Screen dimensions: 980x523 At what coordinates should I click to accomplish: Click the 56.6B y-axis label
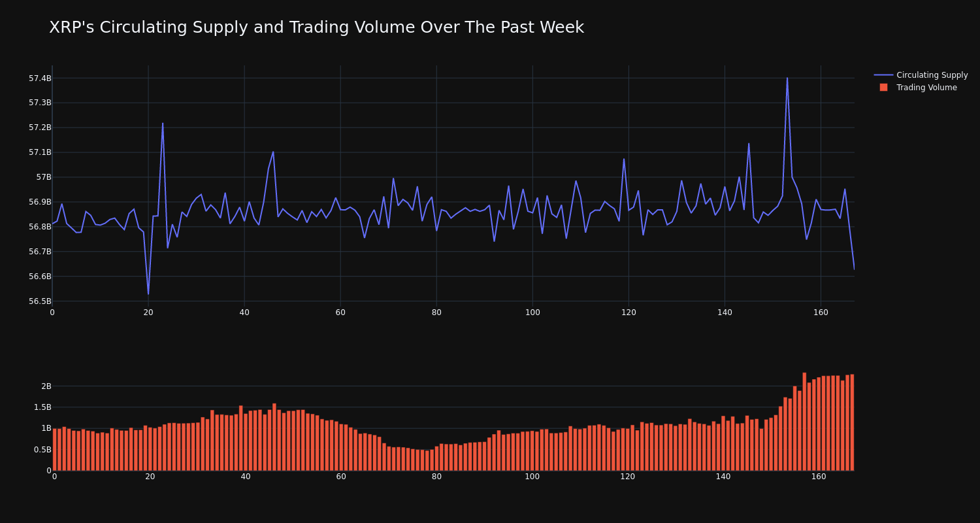[39, 277]
